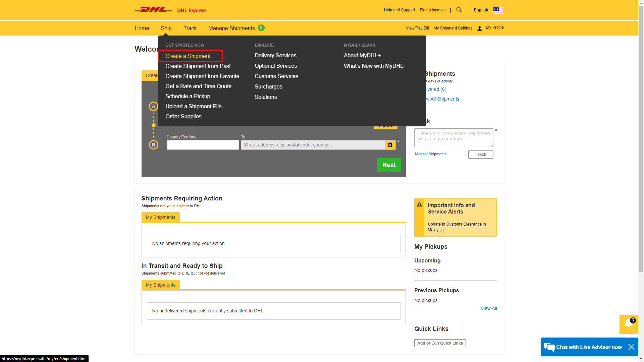Click the My Profile person icon

pos(480,28)
